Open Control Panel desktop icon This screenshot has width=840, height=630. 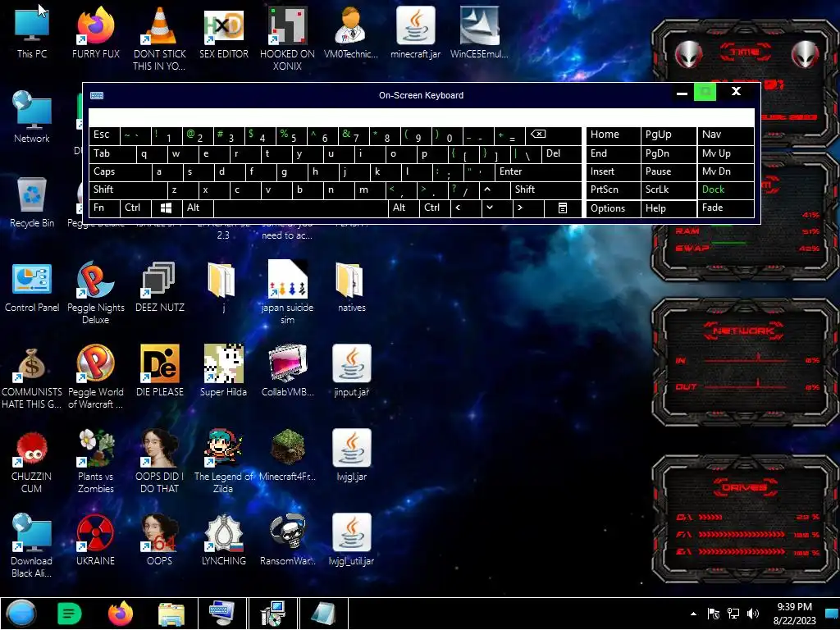(32, 286)
